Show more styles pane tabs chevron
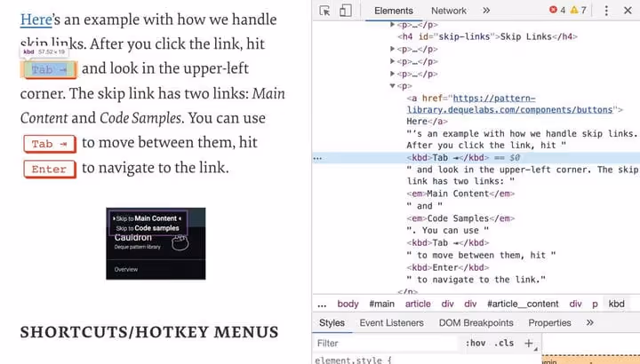 pyautogui.click(x=590, y=323)
